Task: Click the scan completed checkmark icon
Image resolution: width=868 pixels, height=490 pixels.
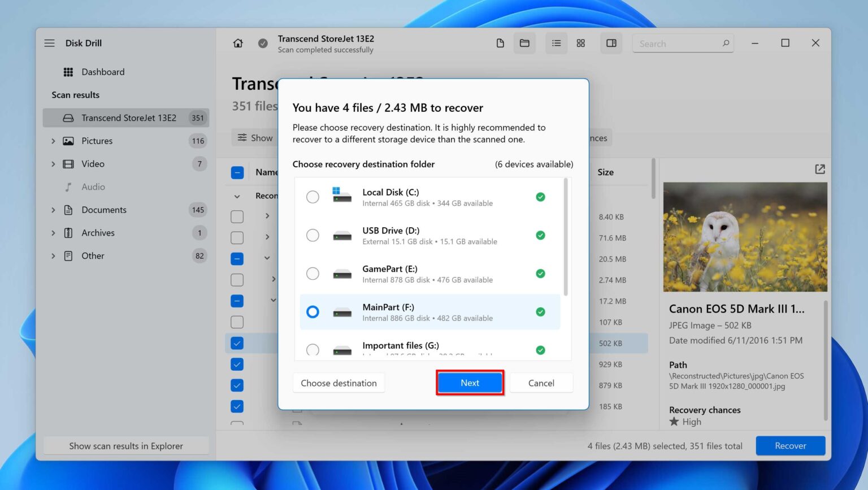Action: [263, 43]
